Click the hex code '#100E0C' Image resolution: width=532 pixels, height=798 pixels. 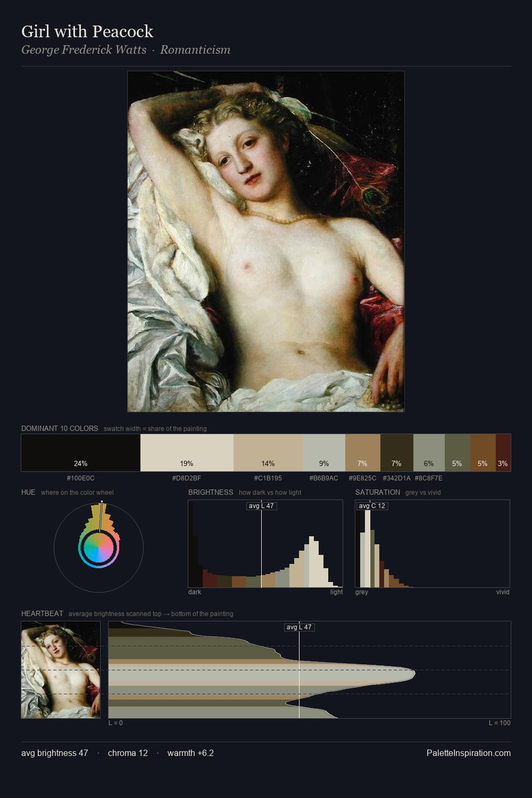tap(81, 478)
